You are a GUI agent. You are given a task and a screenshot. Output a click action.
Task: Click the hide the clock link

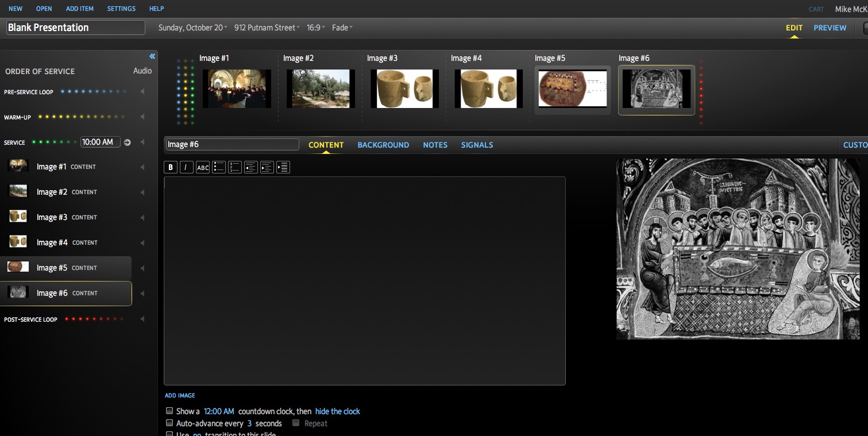(338, 411)
